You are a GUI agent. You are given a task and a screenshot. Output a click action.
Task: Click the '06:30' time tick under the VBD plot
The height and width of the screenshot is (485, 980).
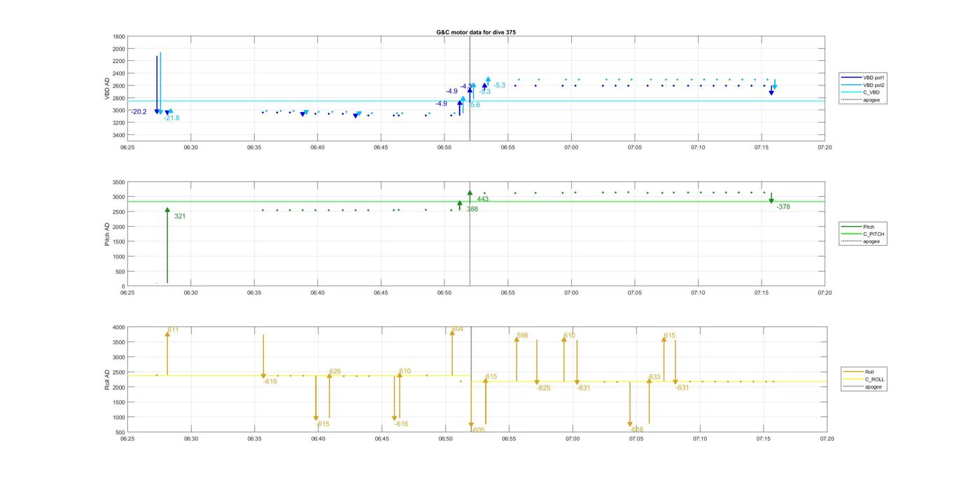(x=190, y=147)
